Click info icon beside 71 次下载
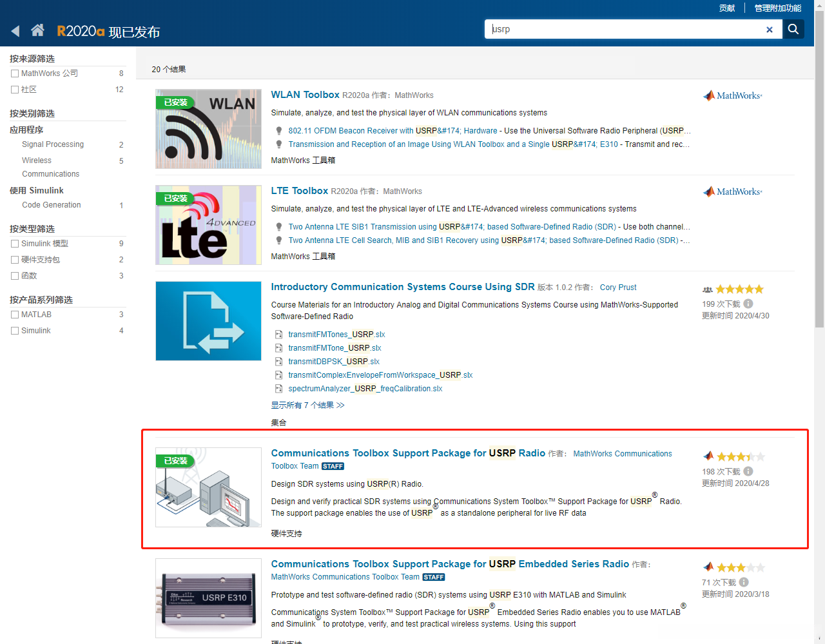 [744, 582]
